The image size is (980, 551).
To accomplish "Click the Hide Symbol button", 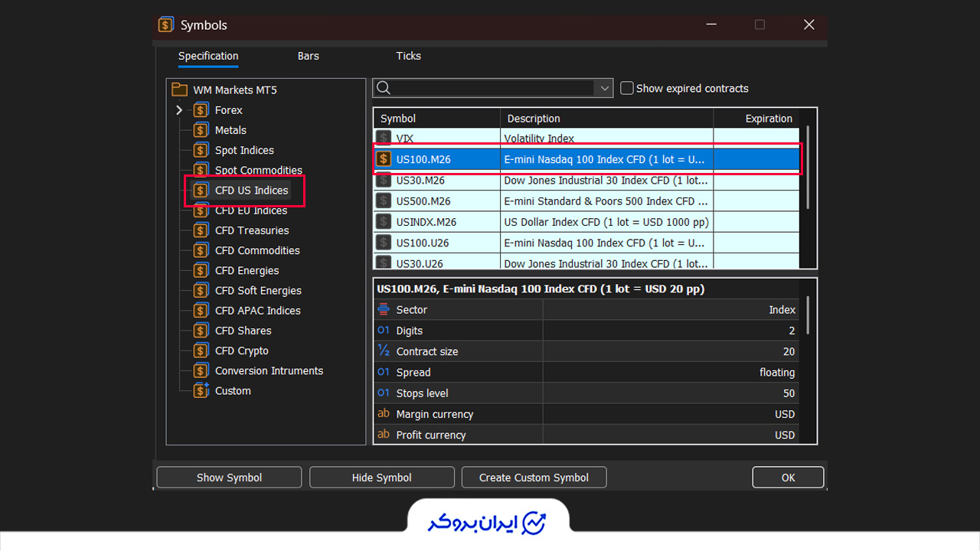I will [381, 478].
